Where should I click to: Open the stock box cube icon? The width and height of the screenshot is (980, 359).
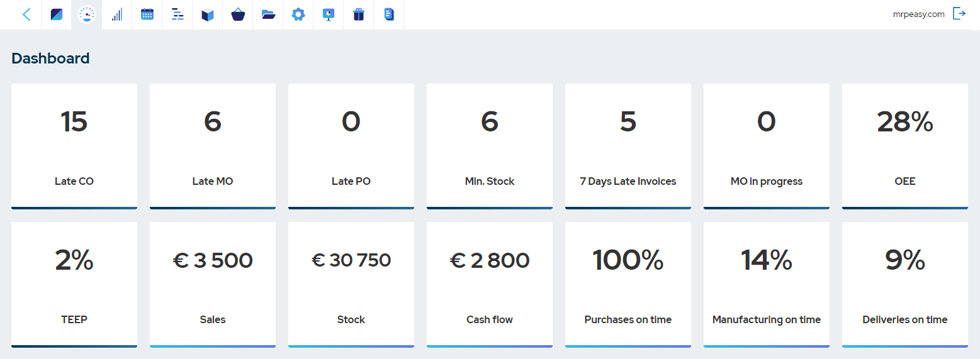tap(208, 14)
